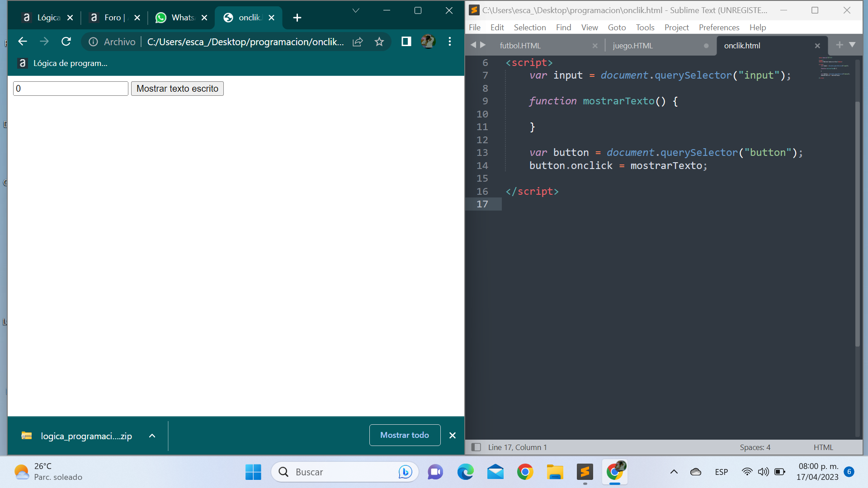Toggle the Chrome side panel
868x488 pixels.
tap(406, 42)
